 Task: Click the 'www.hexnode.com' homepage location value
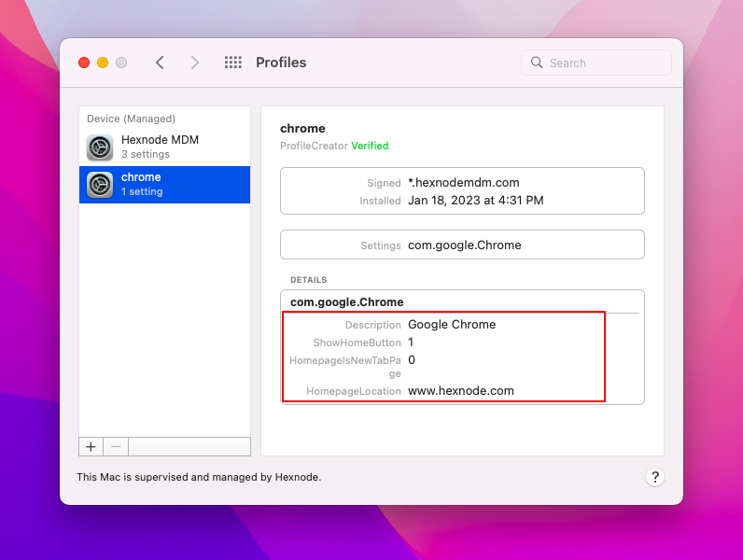pos(460,391)
